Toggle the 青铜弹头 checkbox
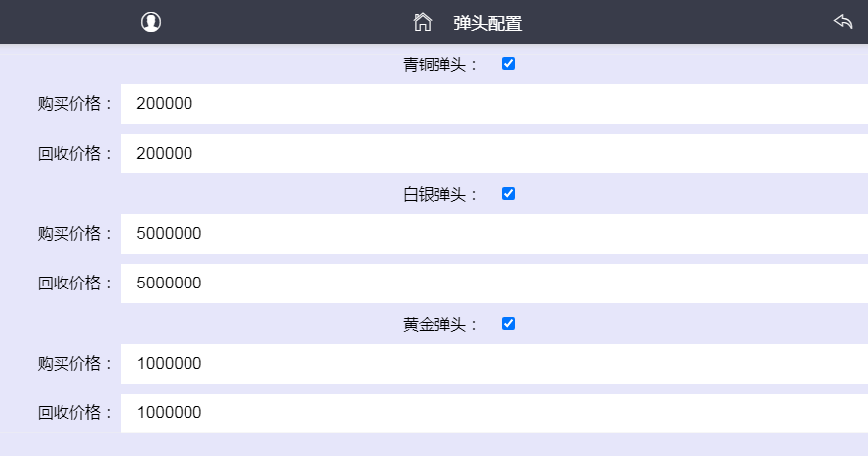 [508, 64]
